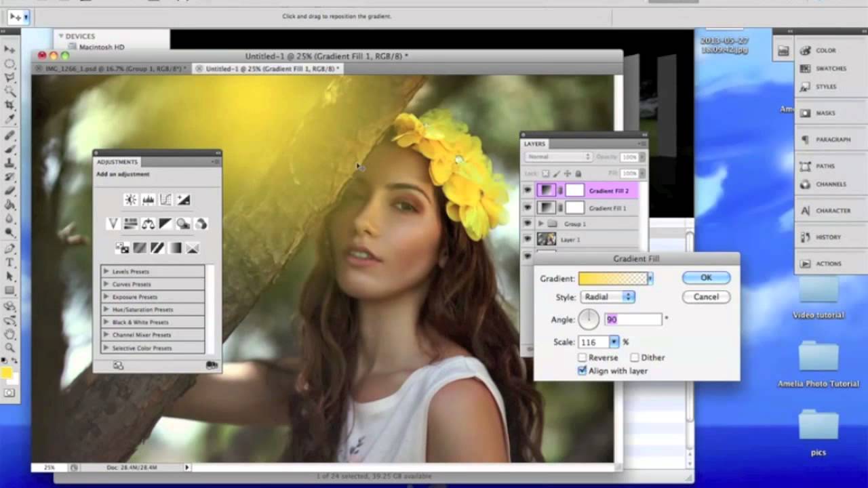This screenshot has height=488, width=868.
Task: Uncheck Align with layer
Action: pyautogui.click(x=582, y=371)
